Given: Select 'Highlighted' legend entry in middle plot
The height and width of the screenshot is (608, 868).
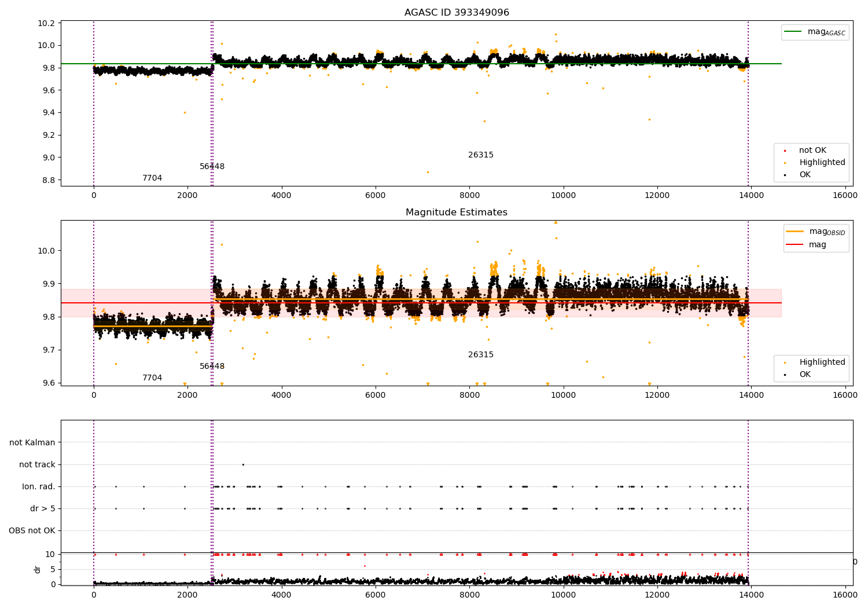Looking at the screenshot, I should [x=822, y=362].
